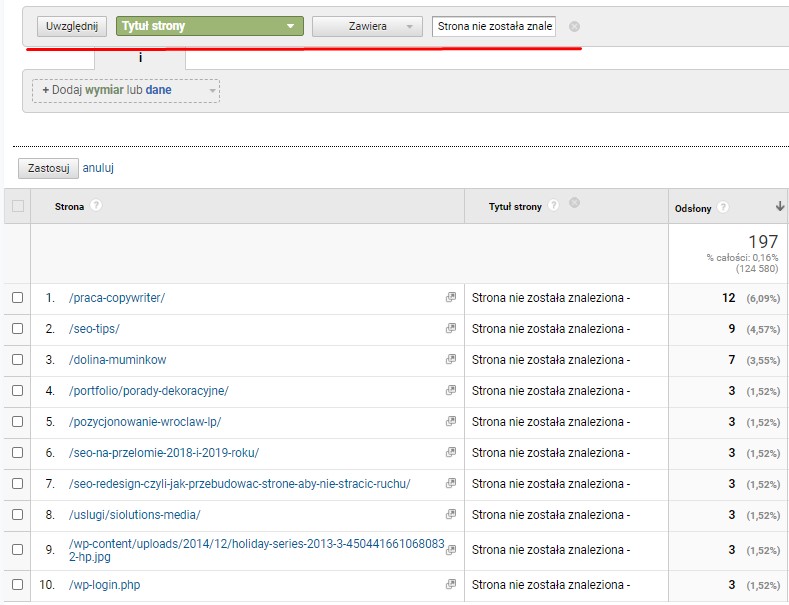Sort by Odsłony descending arrow
The height and width of the screenshot is (605, 789).
click(780, 206)
